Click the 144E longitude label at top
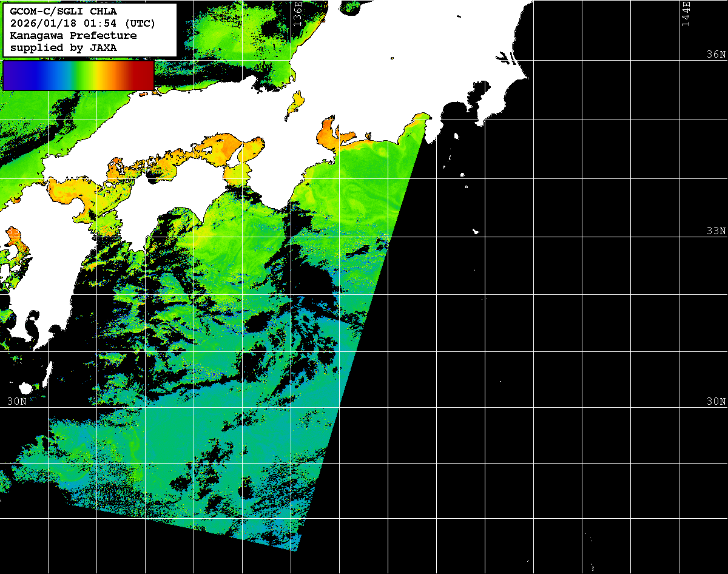The height and width of the screenshot is (574, 728). pyautogui.click(x=686, y=13)
